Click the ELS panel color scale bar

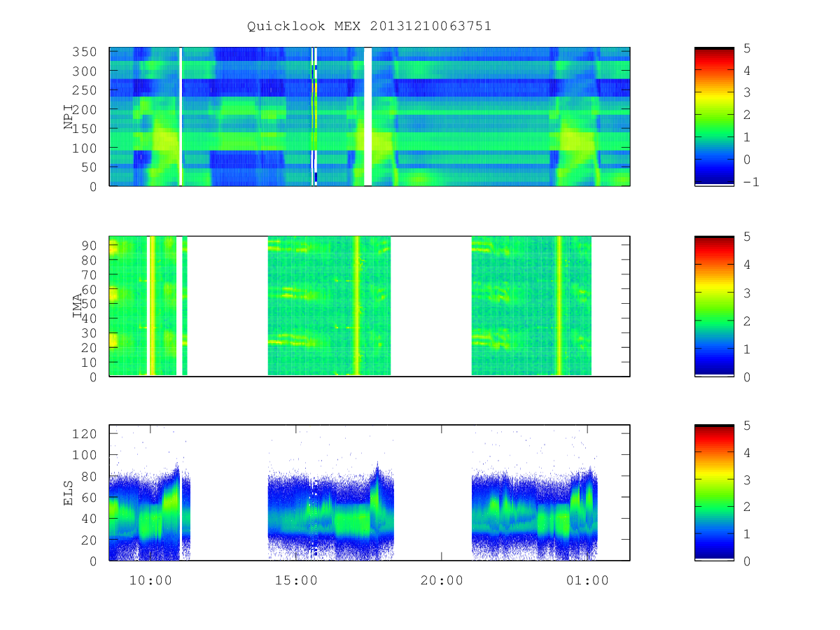coord(714,493)
